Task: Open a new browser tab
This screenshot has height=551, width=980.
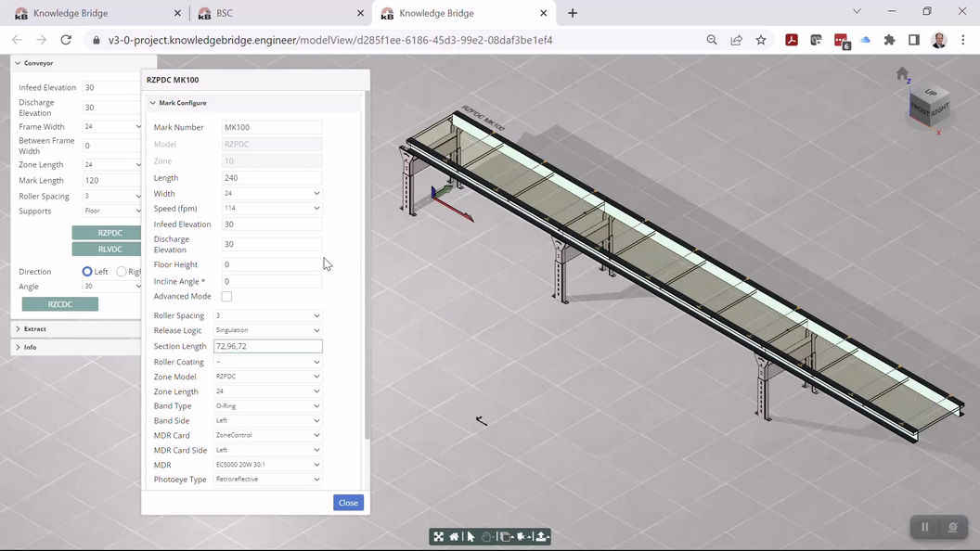Action: [573, 13]
